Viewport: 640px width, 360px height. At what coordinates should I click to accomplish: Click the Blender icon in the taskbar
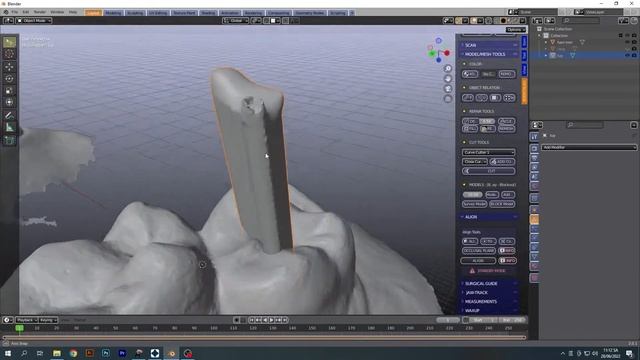point(171,353)
